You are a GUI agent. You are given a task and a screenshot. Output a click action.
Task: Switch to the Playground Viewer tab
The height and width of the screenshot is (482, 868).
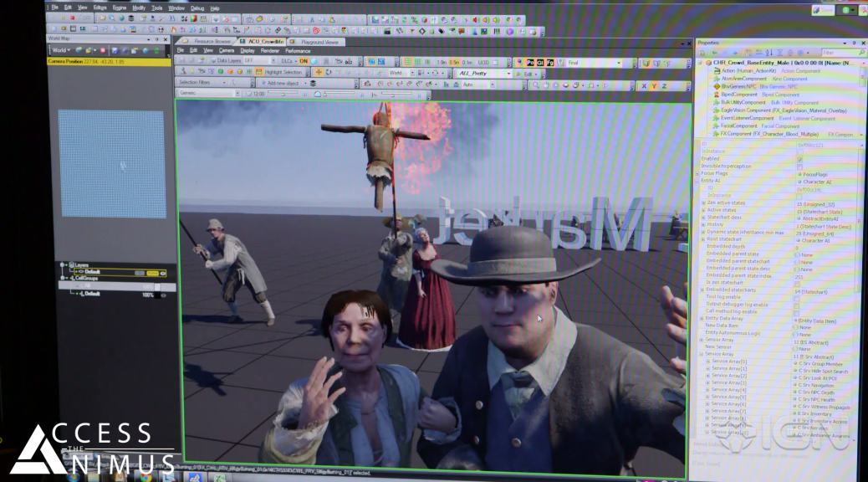(319, 41)
